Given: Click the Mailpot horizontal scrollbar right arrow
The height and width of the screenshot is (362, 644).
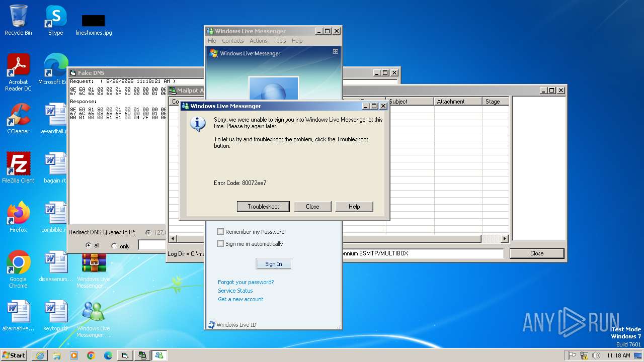Looking at the screenshot, I should point(505,238).
